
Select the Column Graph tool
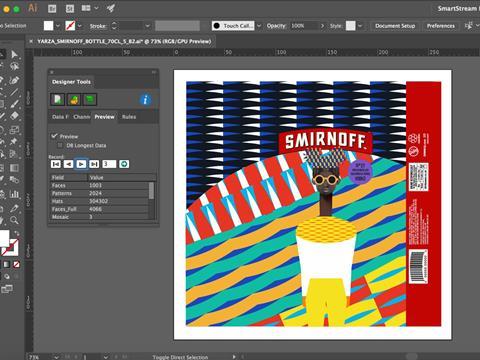tap(14, 194)
